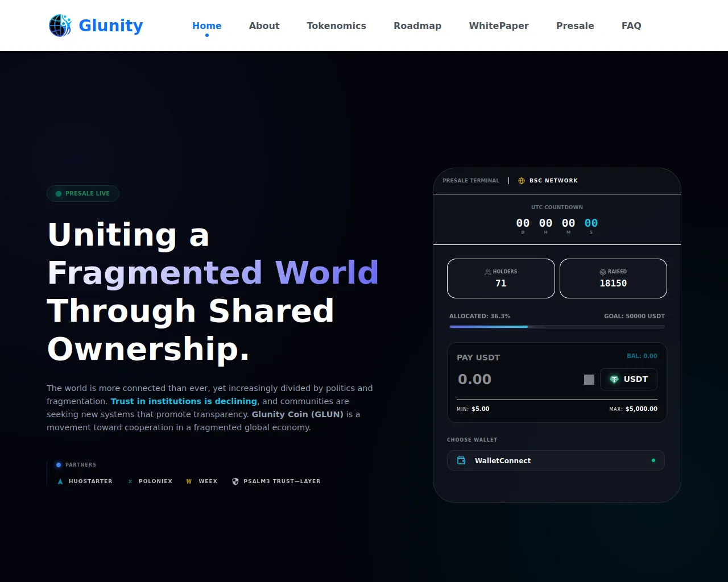Viewport: 728px width, 582px height.
Task: Click the PRESALE TERMINAL label
Action: (471, 181)
